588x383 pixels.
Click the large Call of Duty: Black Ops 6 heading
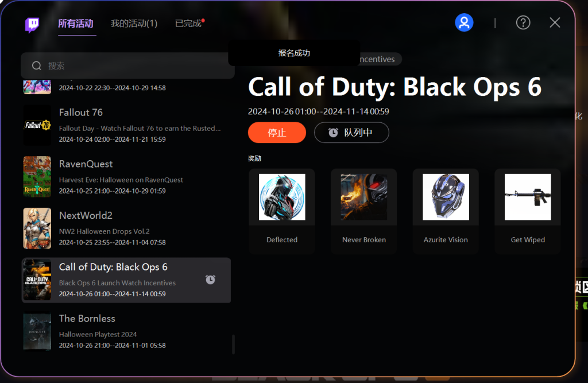[x=395, y=87]
